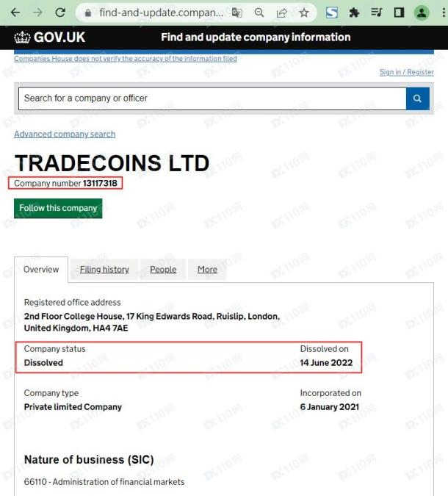448x496 pixels.
Task: Click the Follow this company button
Action: coord(58,208)
